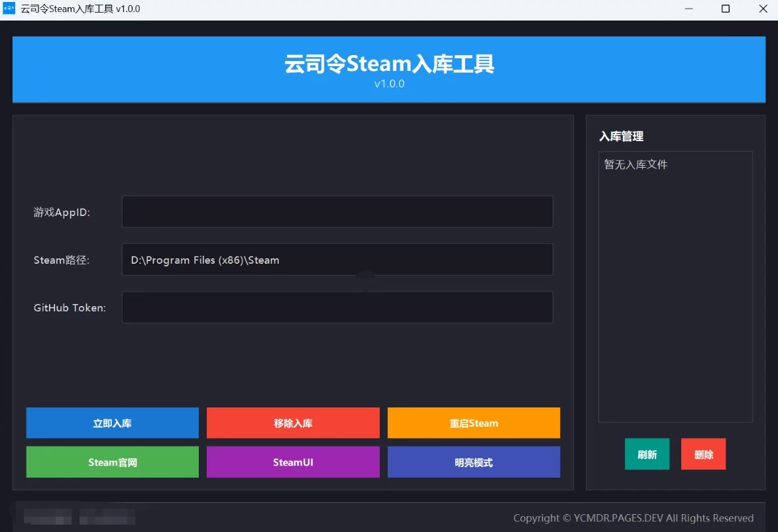Switch theme with the 明亮模式 button

(474, 462)
